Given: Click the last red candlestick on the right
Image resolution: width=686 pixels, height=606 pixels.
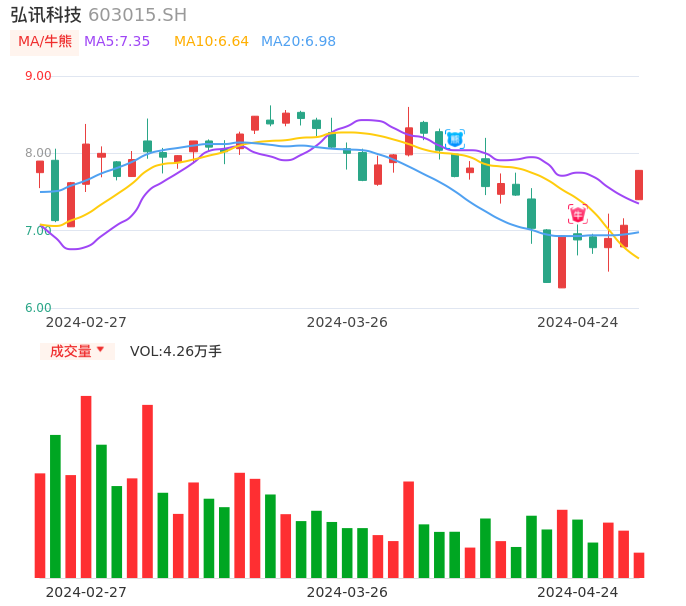Looking at the screenshot, I should 639,185.
